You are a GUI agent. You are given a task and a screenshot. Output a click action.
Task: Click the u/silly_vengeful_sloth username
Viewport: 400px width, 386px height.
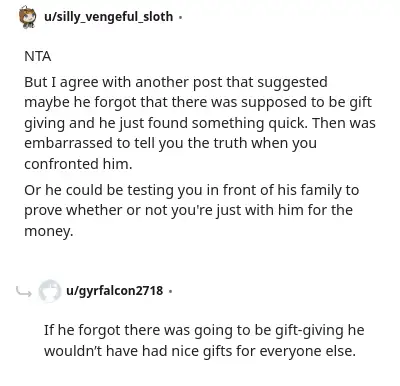point(109,16)
